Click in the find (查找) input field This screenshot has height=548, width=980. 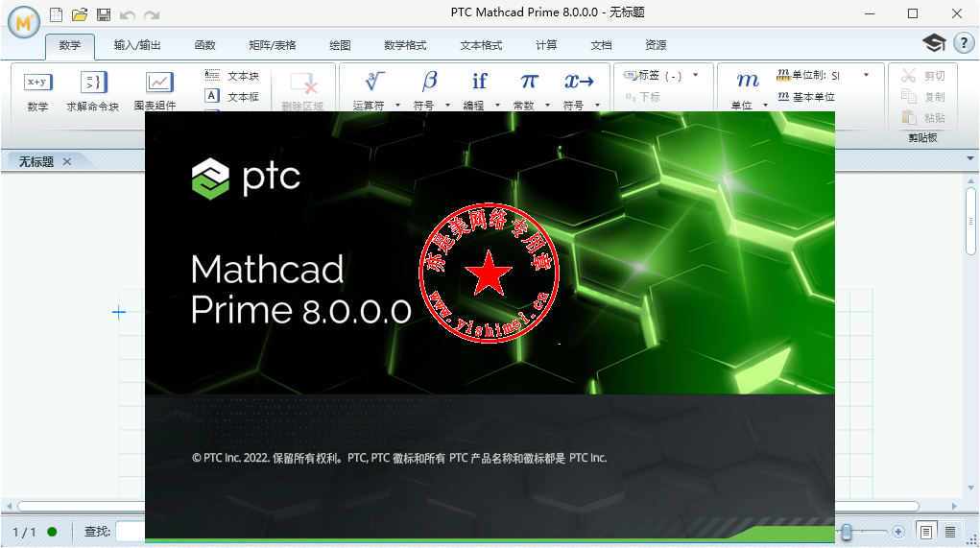[x=131, y=532]
